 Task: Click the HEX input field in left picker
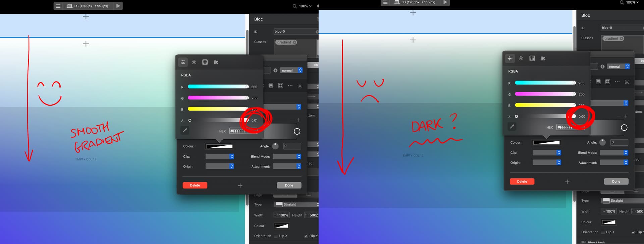(243, 131)
